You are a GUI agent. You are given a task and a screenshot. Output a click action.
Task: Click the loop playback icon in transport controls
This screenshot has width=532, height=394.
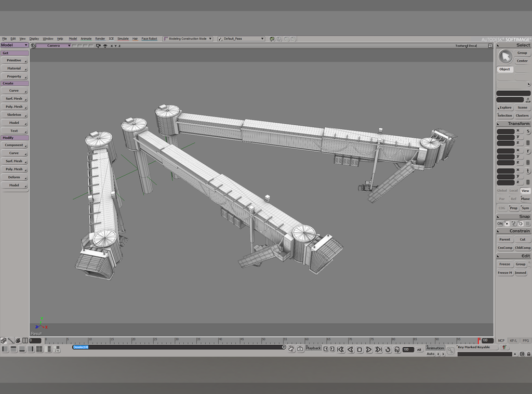tap(388, 349)
